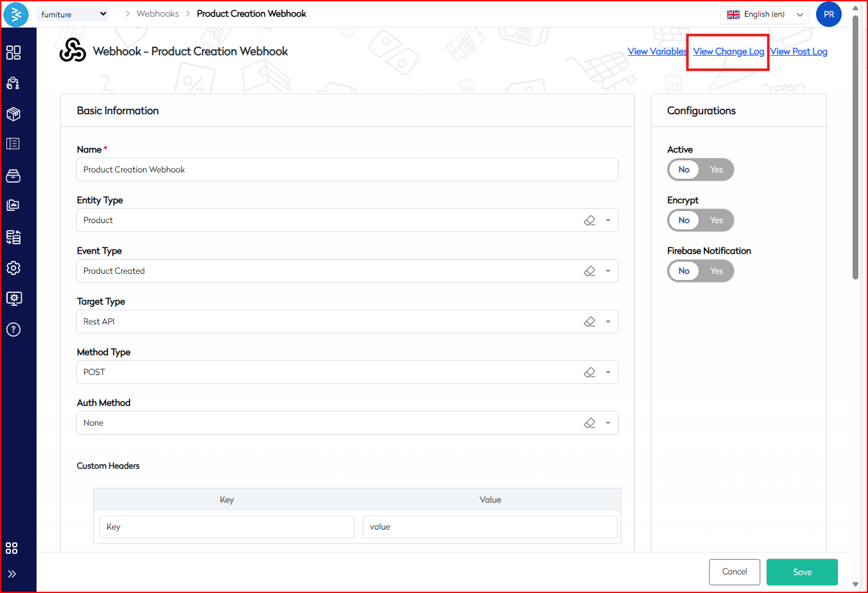
Task: Toggle the Active switch
Action: tap(700, 170)
